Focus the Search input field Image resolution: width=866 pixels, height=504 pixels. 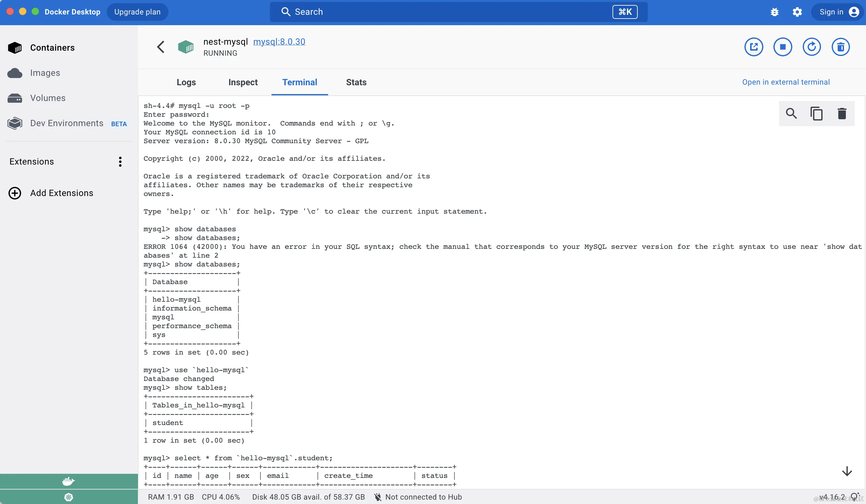[447, 12]
